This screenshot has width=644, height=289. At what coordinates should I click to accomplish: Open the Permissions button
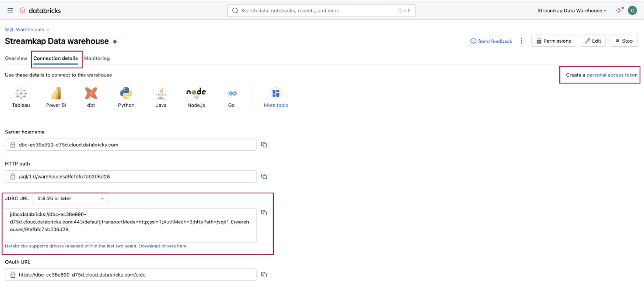(553, 41)
